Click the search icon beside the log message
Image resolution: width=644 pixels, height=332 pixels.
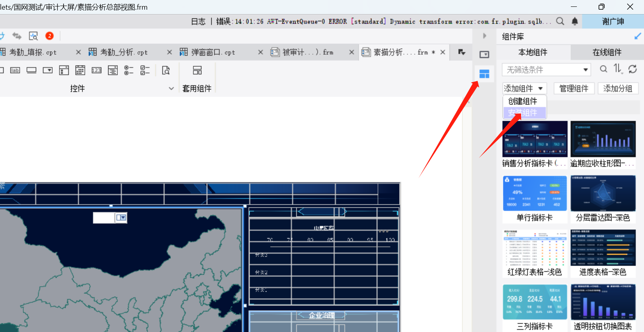560,21
